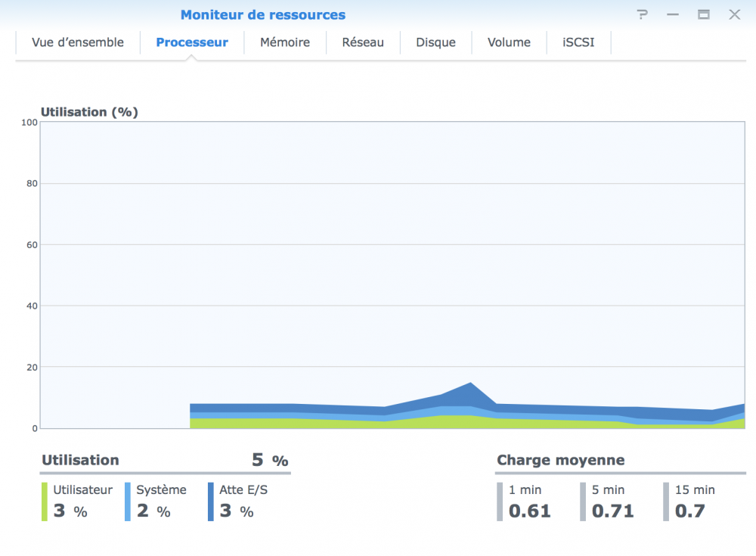Maximize the Moniteur de ressources window
The width and height of the screenshot is (756, 556).
click(x=703, y=14)
